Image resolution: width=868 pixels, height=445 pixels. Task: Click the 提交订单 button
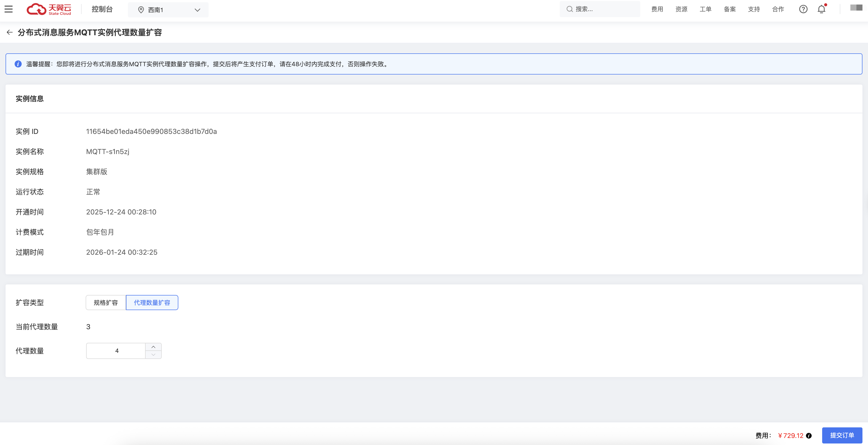click(842, 435)
